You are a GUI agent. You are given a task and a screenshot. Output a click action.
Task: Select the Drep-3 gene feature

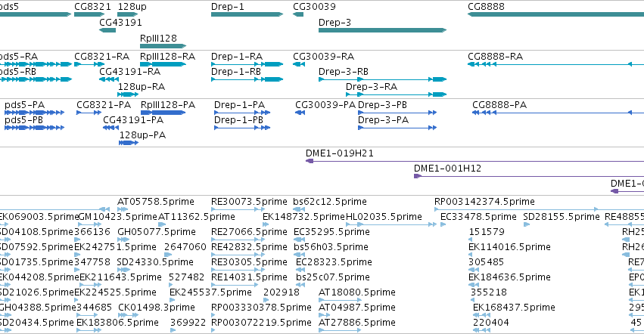[382, 30]
